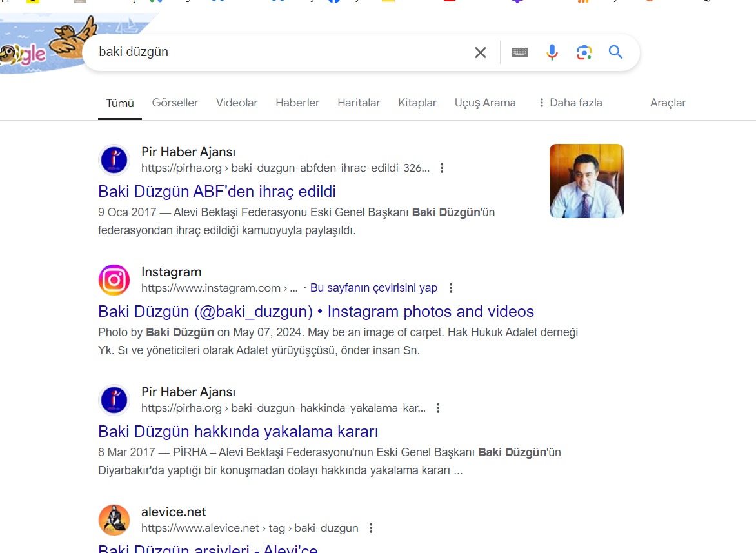
Task: Open the Haberler tab
Action: point(297,103)
